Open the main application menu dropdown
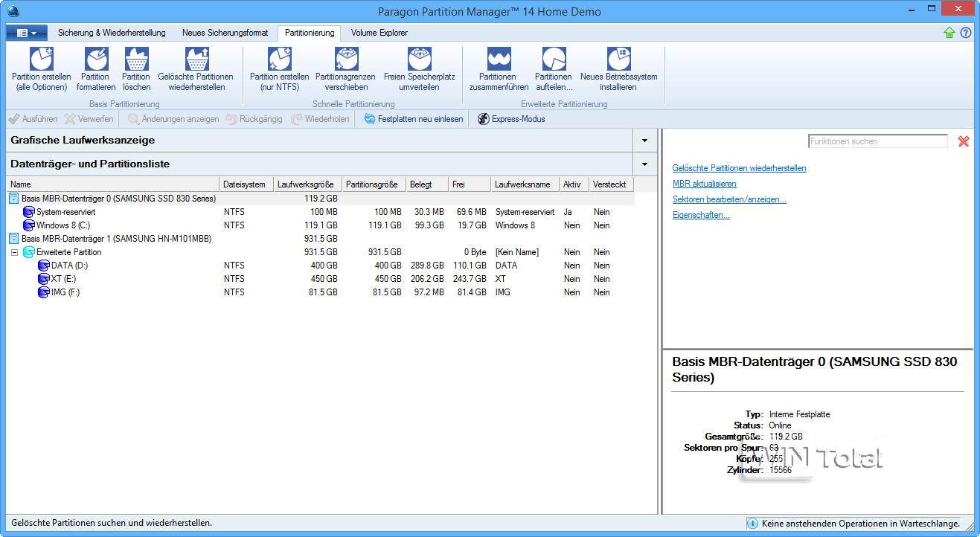980x537 pixels. [27, 32]
